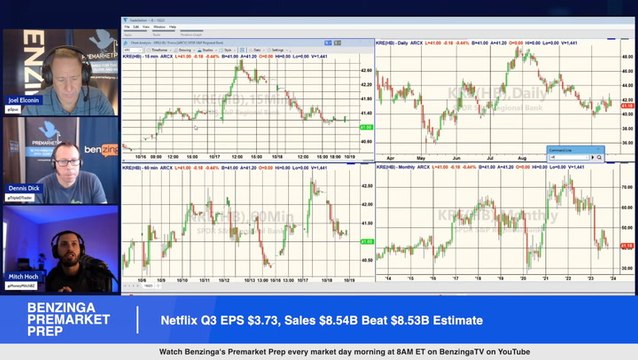Click the KRE 60 min chart status line

point(225,168)
